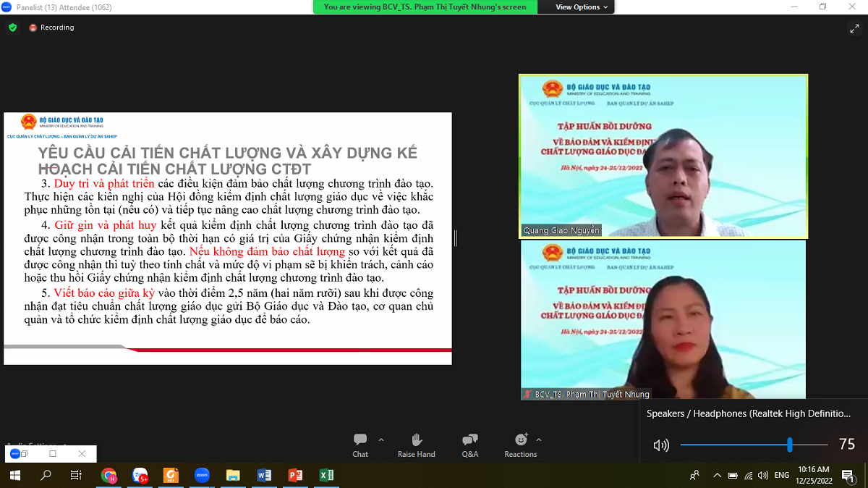This screenshot has height=488, width=868.
Task: Click the Recording indicator
Action: coord(51,28)
